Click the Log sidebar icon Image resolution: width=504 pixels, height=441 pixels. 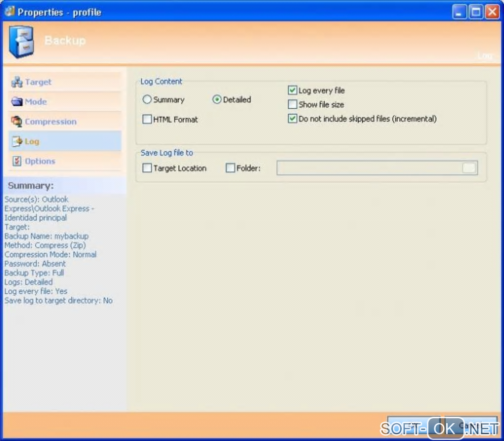pyautogui.click(x=17, y=141)
